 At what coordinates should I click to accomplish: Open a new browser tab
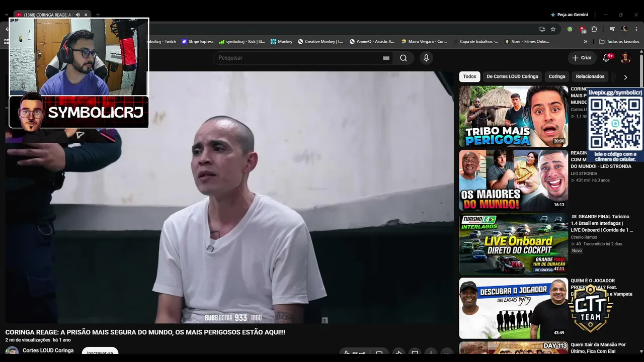(x=98, y=15)
